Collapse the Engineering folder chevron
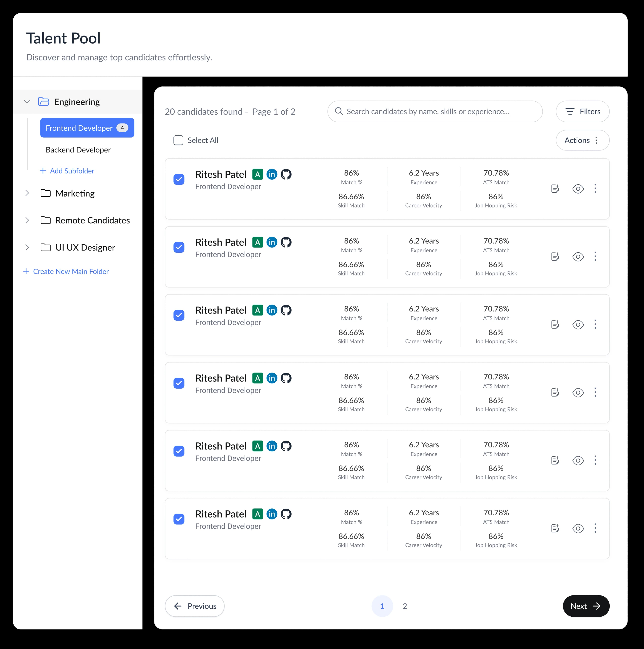The image size is (644, 649). click(27, 102)
